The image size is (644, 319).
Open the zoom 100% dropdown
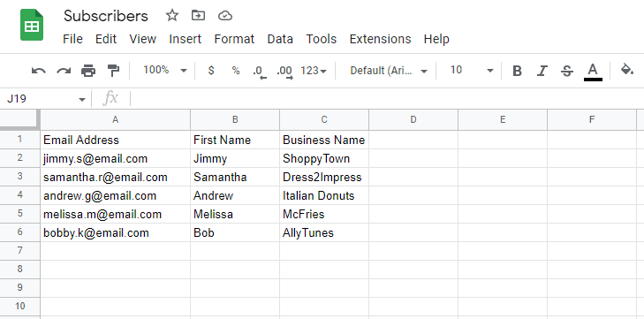[165, 71]
